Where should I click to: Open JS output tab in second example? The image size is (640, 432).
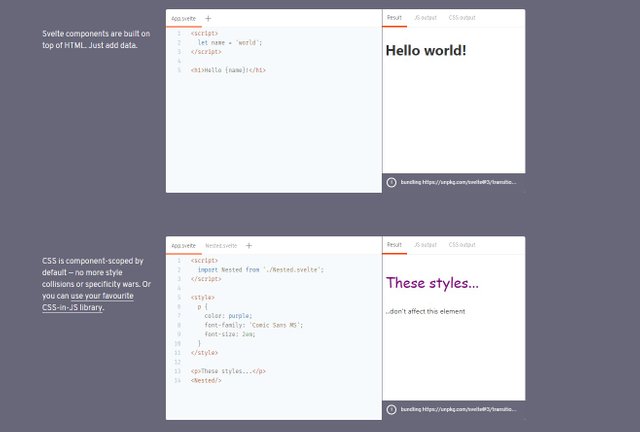(x=425, y=245)
